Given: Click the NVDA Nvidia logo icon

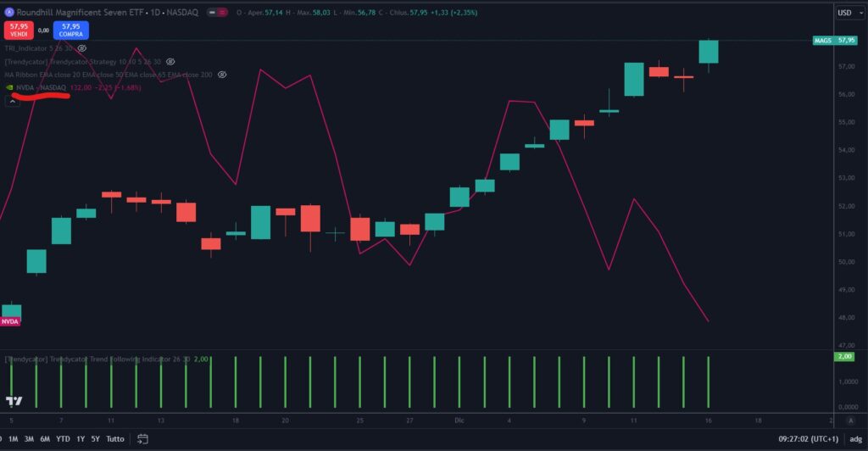Looking at the screenshot, I should coord(9,87).
